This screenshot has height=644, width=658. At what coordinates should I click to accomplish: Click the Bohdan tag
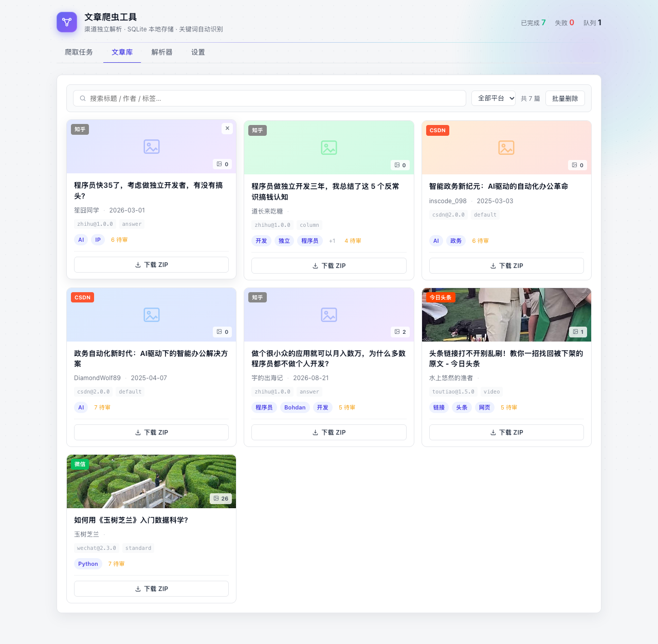pos(295,407)
